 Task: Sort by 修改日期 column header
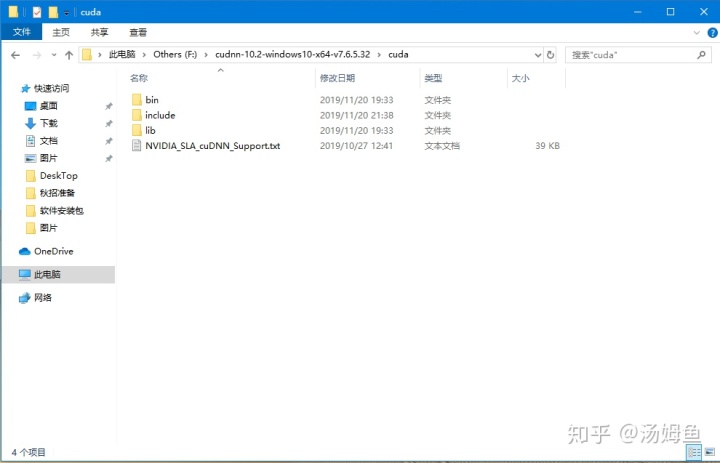tap(337, 78)
